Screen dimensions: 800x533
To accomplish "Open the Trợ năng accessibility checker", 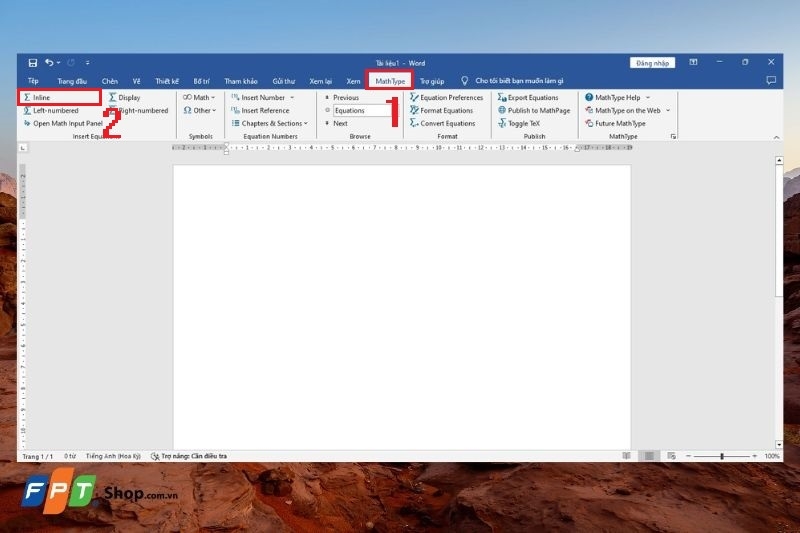I will click(189, 456).
